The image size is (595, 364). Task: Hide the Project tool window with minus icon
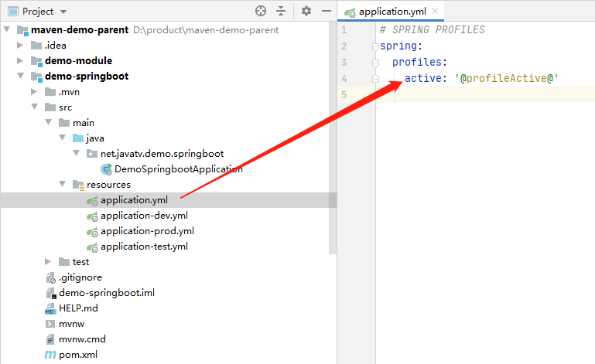327,12
